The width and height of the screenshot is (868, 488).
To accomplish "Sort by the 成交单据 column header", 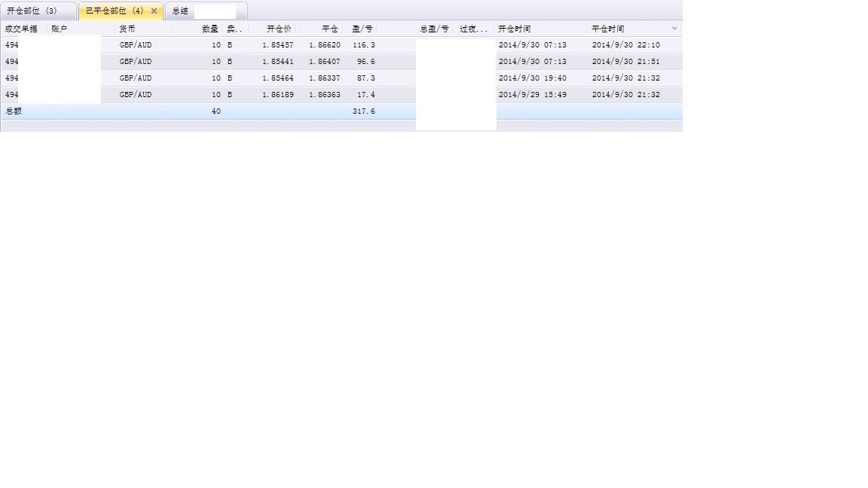I will [22, 29].
